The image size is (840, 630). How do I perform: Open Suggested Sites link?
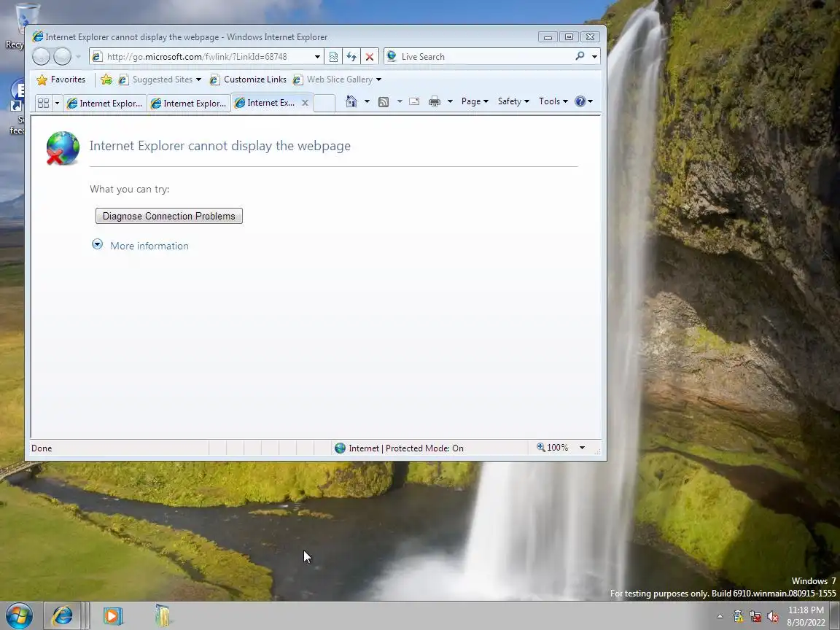pos(160,79)
